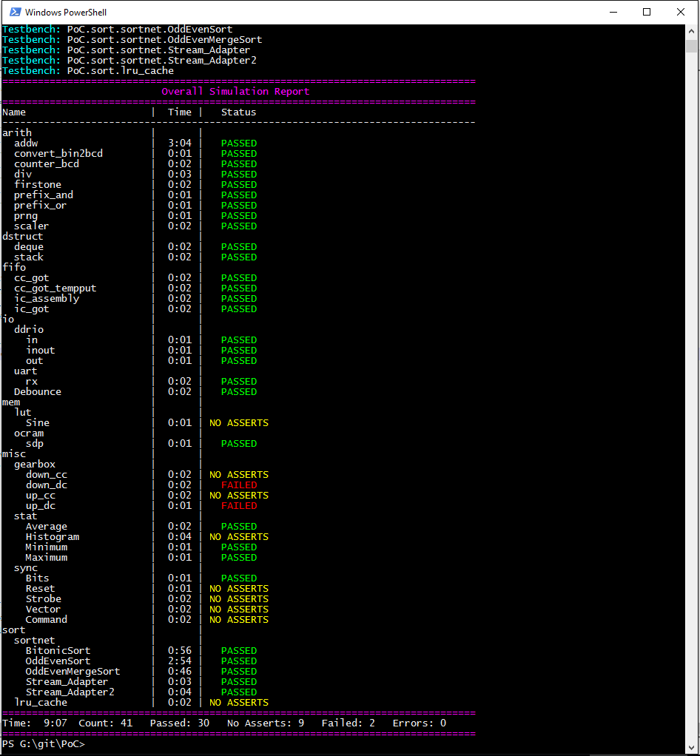Screen dimensions: 700x756
Task: Click the 'Failed: 2' summary value
Action: pos(349,723)
